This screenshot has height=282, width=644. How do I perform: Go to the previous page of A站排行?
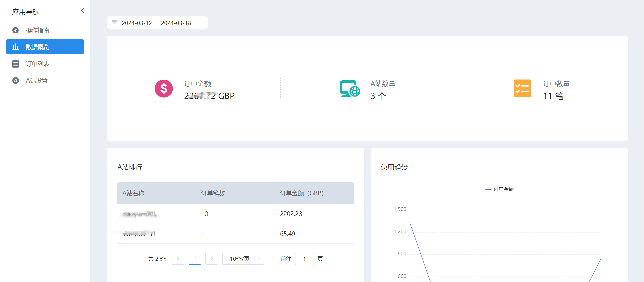pos(178,259)
